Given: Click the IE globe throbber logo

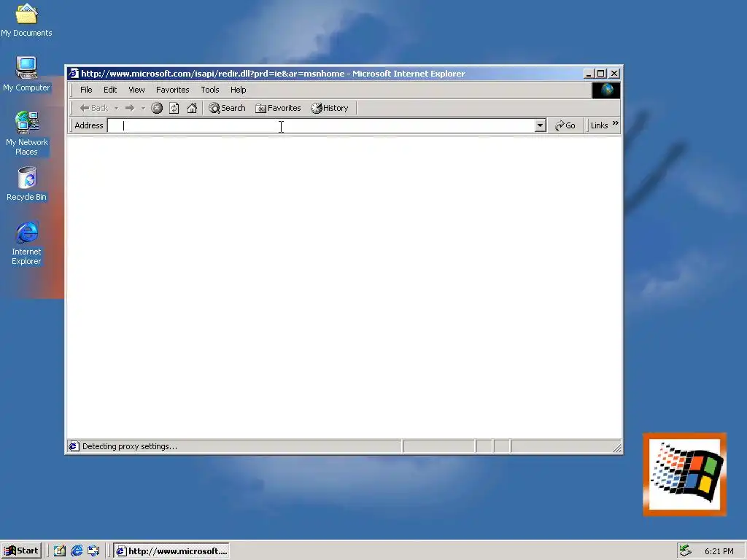Looking at the screenshot, I should point(606,90).
